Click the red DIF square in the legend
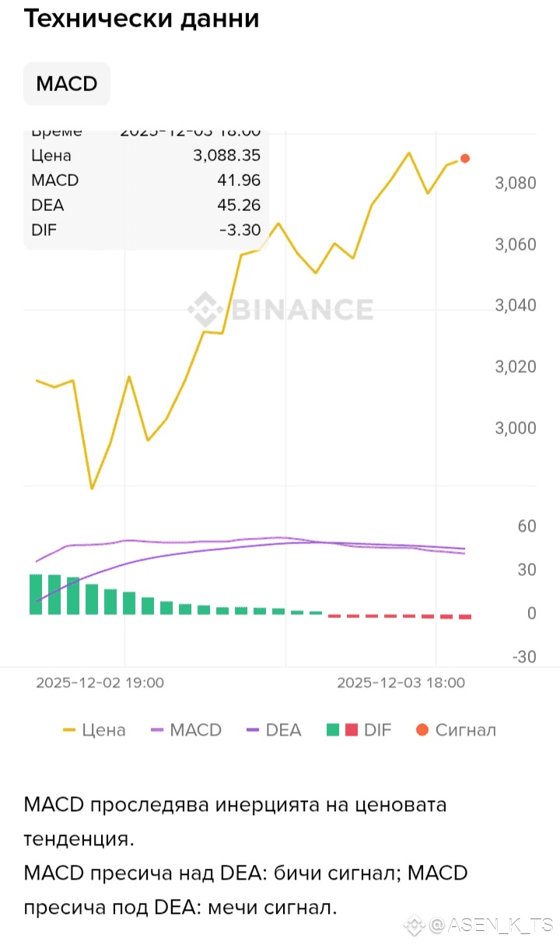 (351, 730)
